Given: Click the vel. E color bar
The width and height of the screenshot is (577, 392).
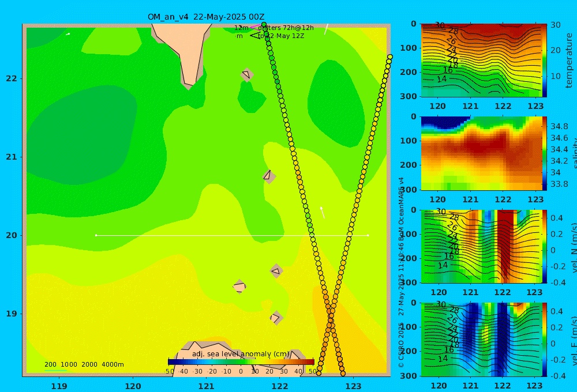Looking at the screenshot, I should [x=545, y=340].
